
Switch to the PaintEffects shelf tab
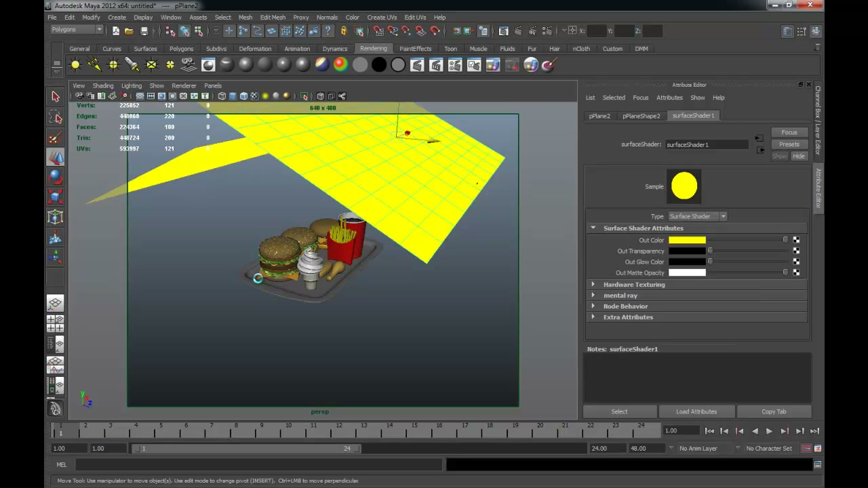tap(415, 49)
